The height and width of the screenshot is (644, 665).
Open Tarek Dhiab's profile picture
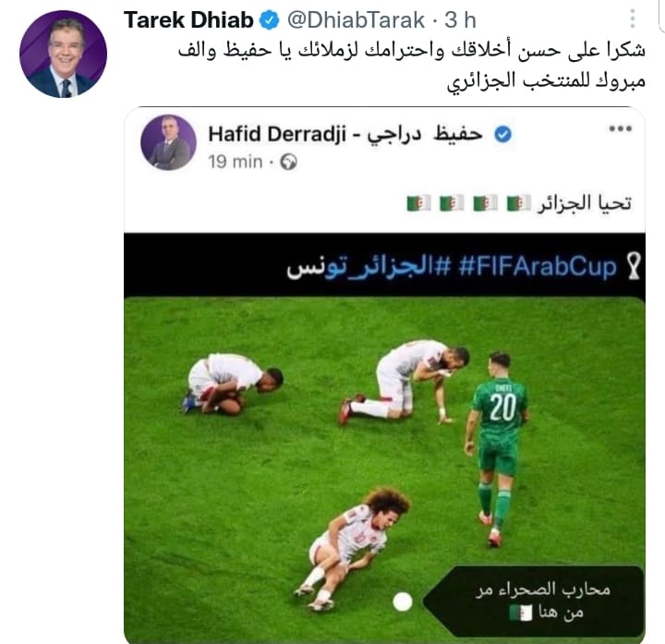(x=63, y=55)
